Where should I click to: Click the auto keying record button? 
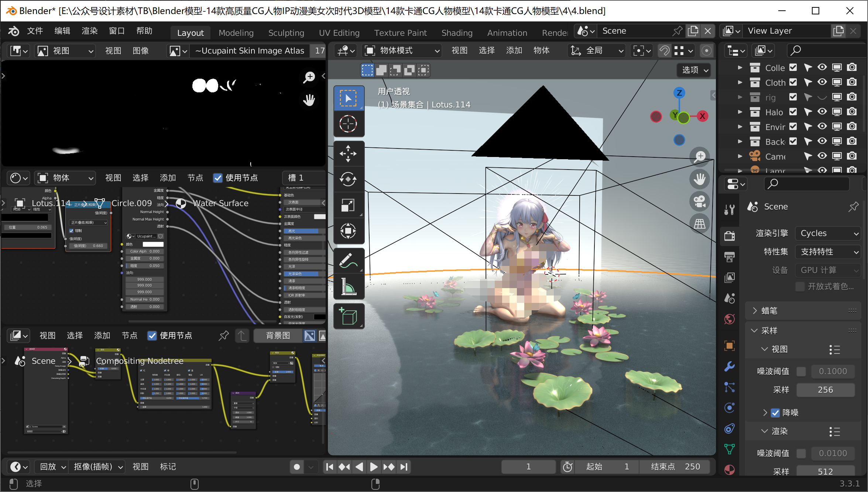pos(297,467)
